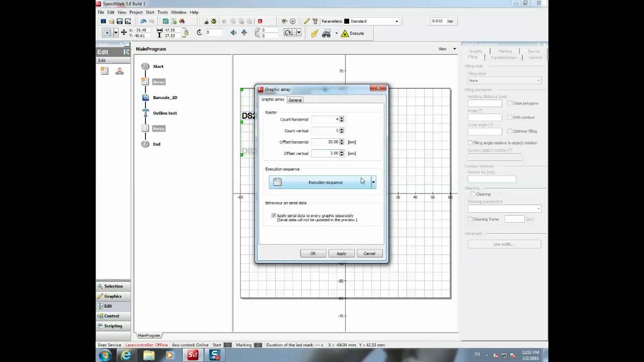Click the Line width button
The height and width of the screenshot is (362, 644).
pyautogui.click(x=504, y=244)
